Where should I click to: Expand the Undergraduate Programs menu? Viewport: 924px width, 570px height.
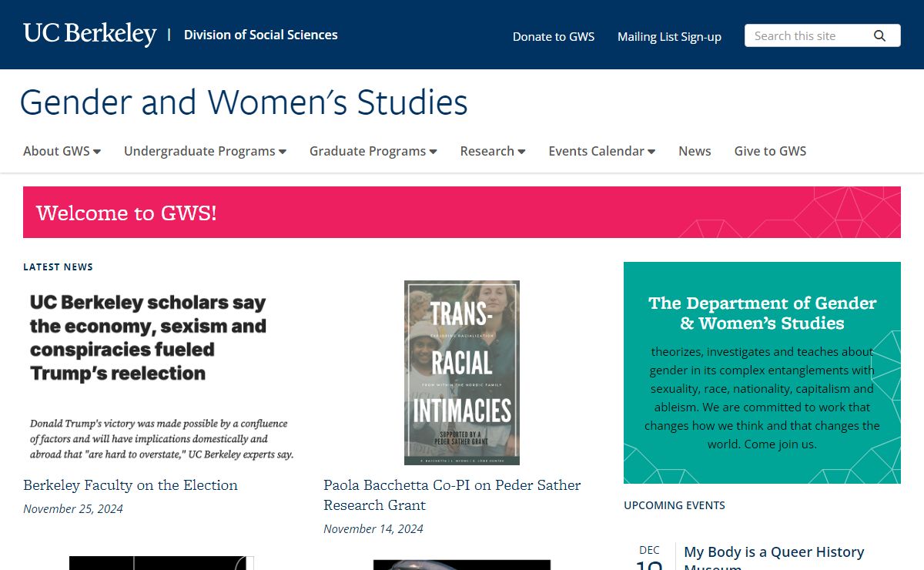205,151
